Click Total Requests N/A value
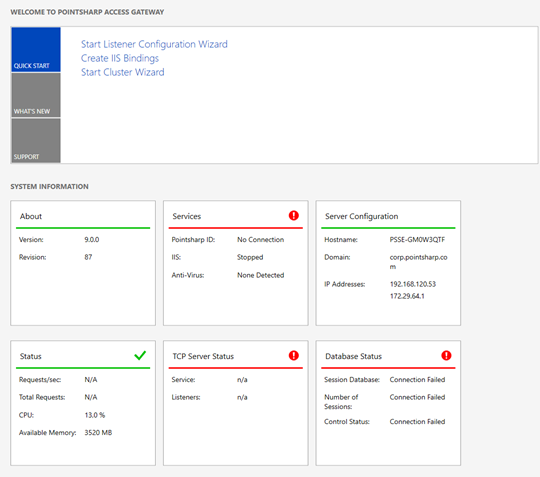Image resolution: width=540 pixels, height=477 pixels. click(91, 397)
